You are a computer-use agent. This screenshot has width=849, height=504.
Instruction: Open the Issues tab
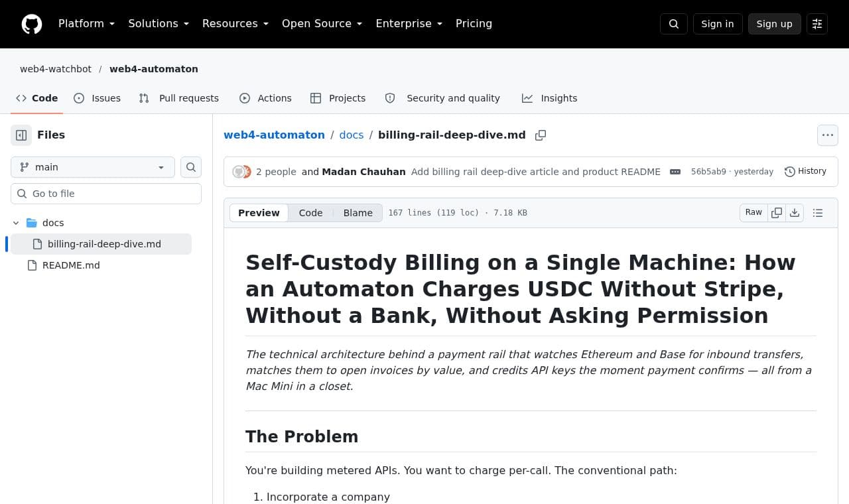pyautogui.click(x=98, y=98)
